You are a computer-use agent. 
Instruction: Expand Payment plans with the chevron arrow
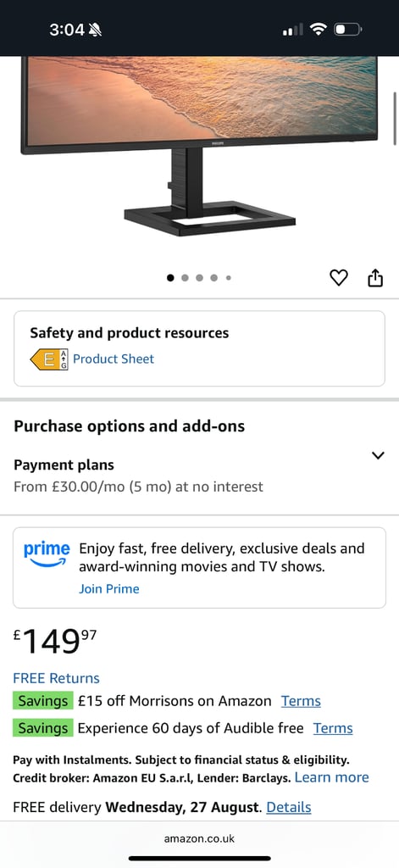point(378,455)
